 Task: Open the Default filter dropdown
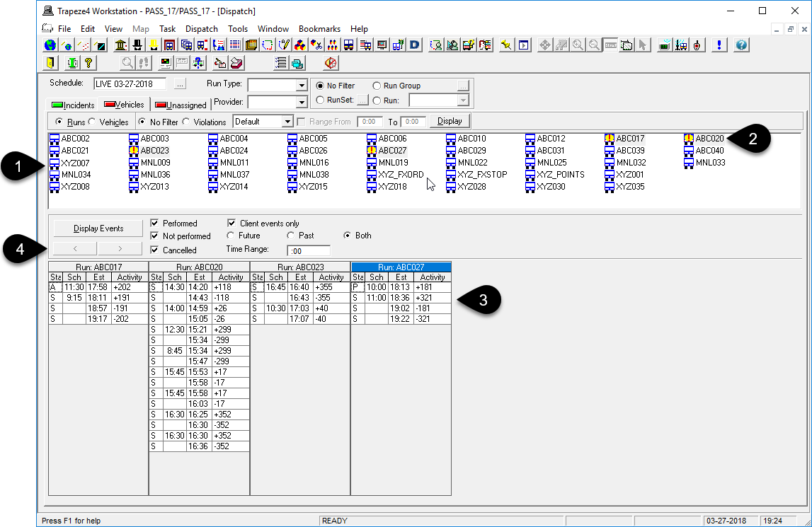[x=286, y=121]
